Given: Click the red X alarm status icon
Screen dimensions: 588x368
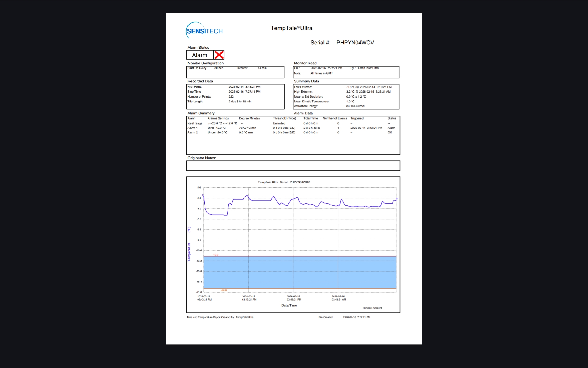Looking at the screenshot, I should (x=219, y=55).
